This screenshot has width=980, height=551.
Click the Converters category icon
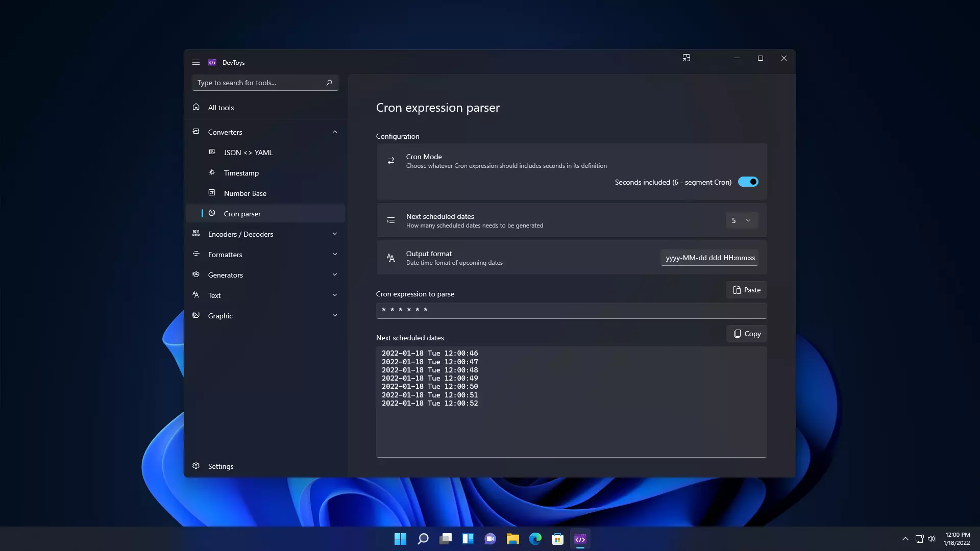[196, 132]
